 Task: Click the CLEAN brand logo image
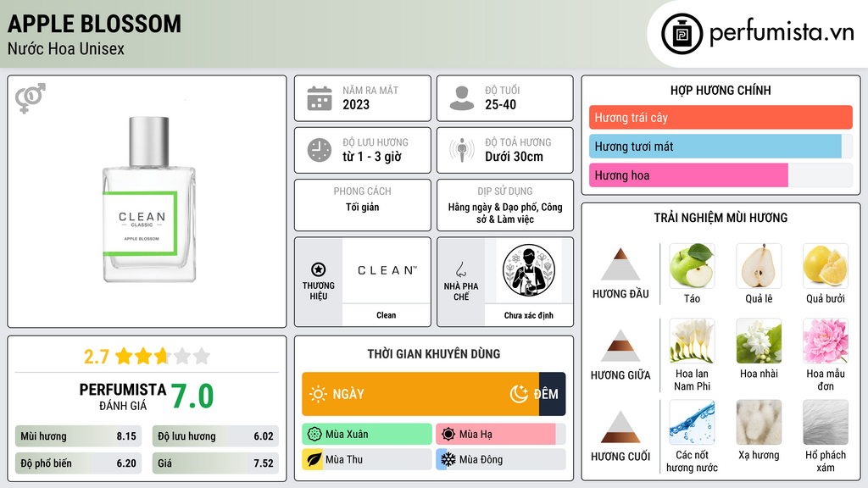pos(387,270)
